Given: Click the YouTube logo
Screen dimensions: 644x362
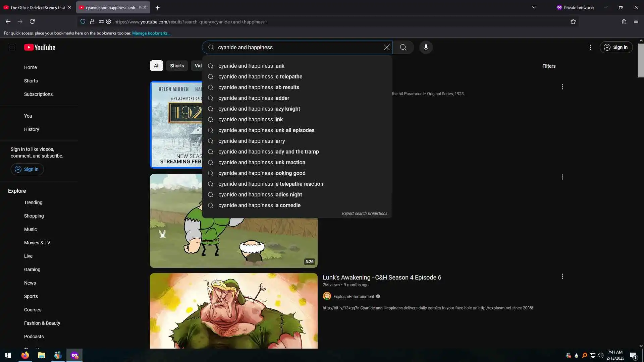Looking at the screenshot, I should point(40,47).
